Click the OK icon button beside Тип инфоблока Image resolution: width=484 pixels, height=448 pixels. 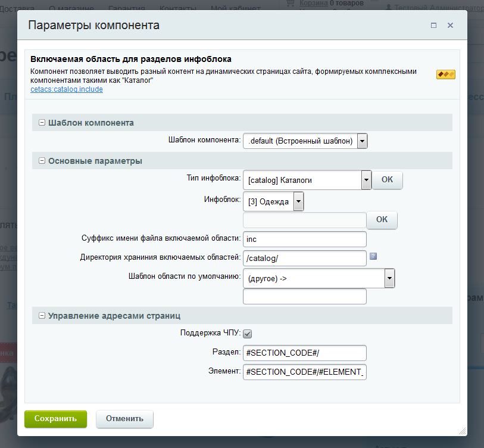pos(387,180)
